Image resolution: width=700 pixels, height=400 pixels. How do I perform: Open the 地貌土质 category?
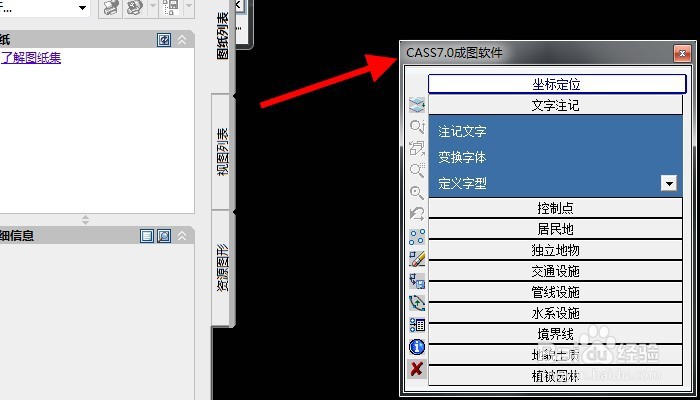(555, 355)
